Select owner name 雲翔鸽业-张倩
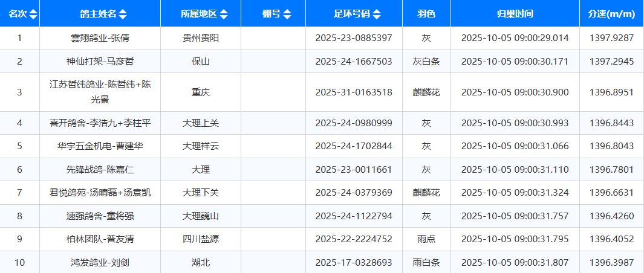The height and width of the screenshot is (273, 644). [x=100, y=38]
